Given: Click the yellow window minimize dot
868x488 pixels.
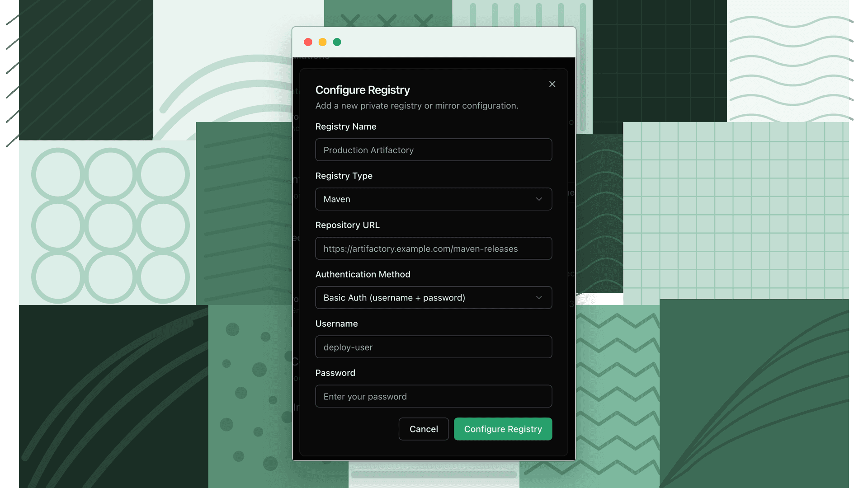Looking at the screenshot, I should click(322, 42).
